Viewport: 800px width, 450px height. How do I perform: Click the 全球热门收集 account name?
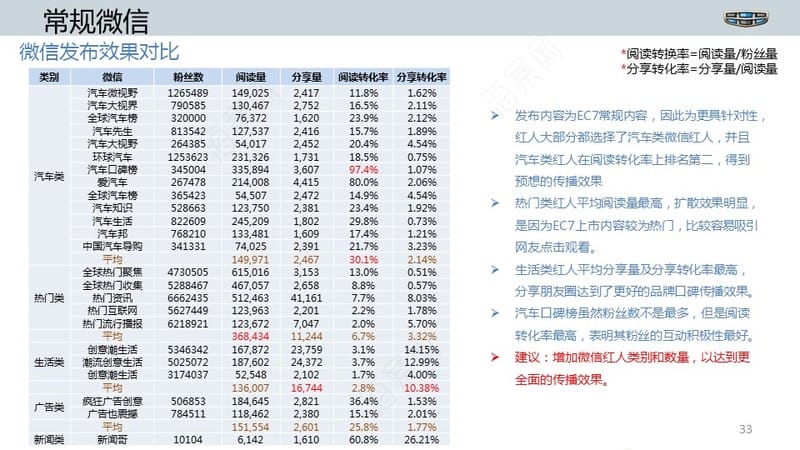tap(112, 285)
